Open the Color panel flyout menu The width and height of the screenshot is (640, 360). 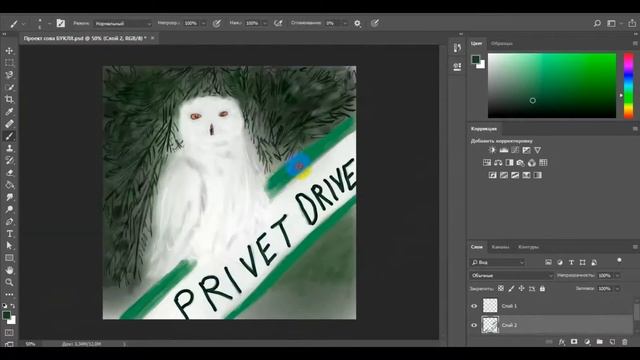[635, 43]
